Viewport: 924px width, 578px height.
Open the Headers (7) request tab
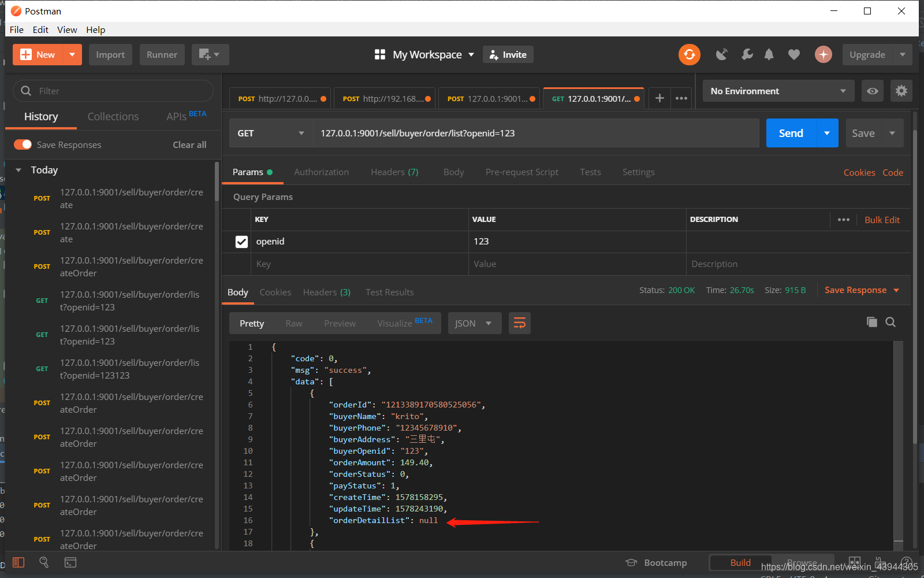(394, 172)
